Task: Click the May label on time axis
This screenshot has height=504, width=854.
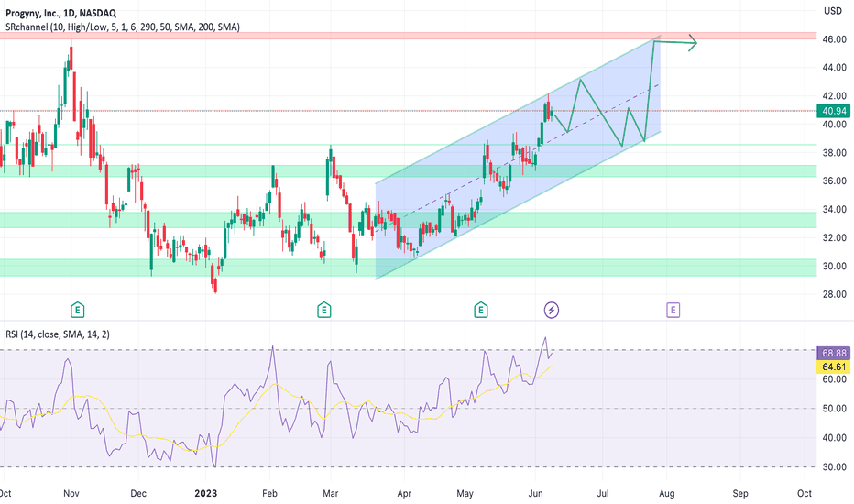Action: click(x=465, y=493)
